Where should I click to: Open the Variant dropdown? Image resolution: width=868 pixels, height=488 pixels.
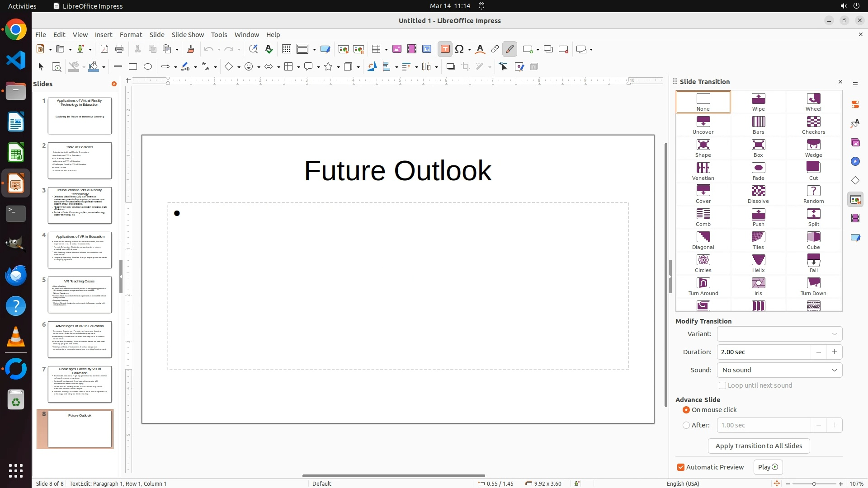[x=779, y=334]
